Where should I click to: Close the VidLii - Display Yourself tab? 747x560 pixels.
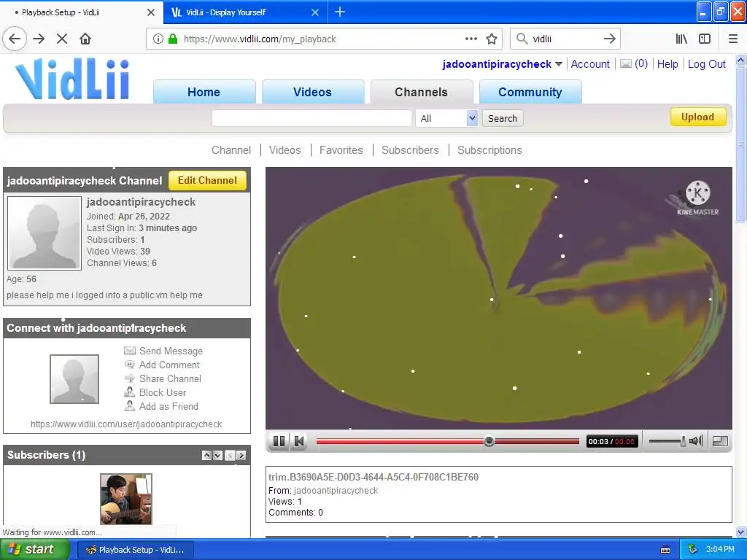315,12
